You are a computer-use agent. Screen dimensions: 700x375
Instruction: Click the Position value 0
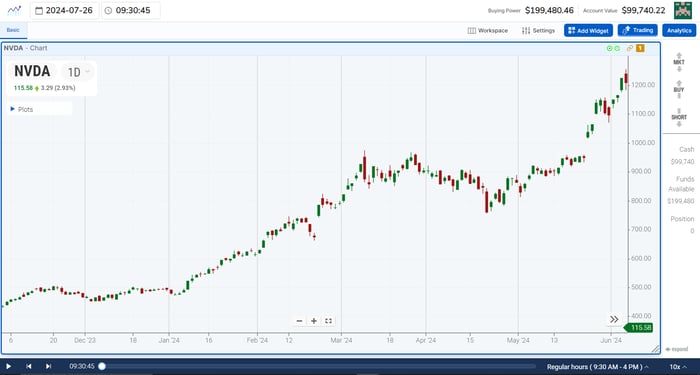pos(692,231)
